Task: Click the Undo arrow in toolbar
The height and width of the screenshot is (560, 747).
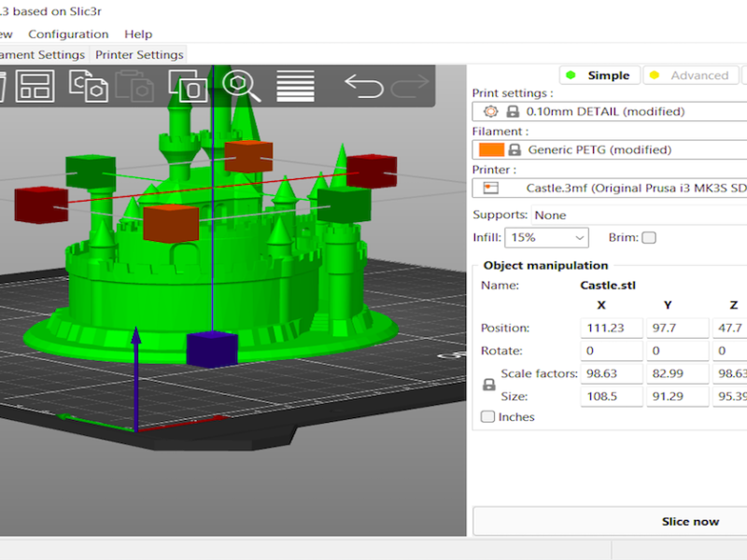Action: coord(363,87)
